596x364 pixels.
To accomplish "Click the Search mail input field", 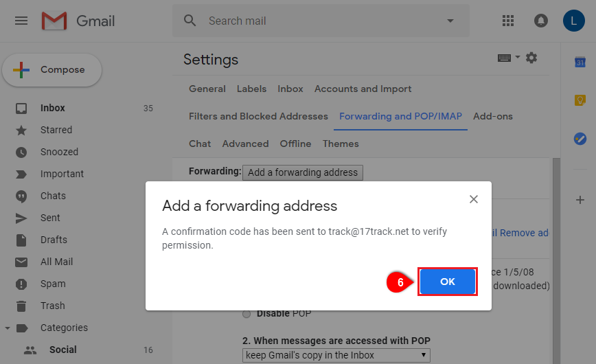I will 323,21.
